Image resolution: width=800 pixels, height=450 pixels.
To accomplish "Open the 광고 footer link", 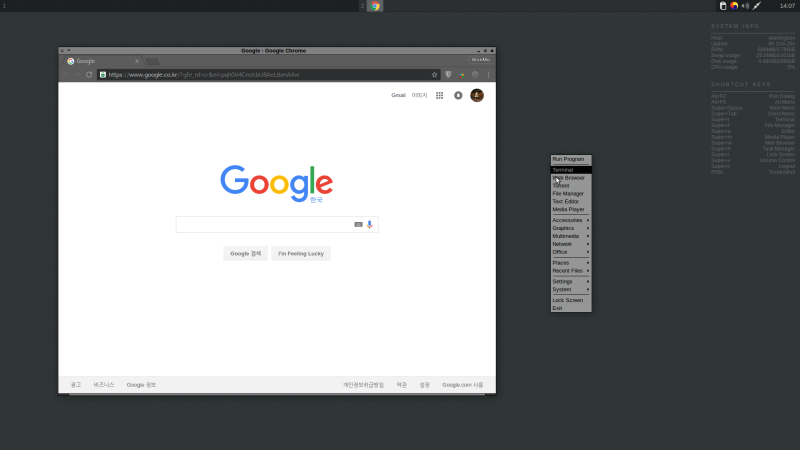I will point(76,385).
